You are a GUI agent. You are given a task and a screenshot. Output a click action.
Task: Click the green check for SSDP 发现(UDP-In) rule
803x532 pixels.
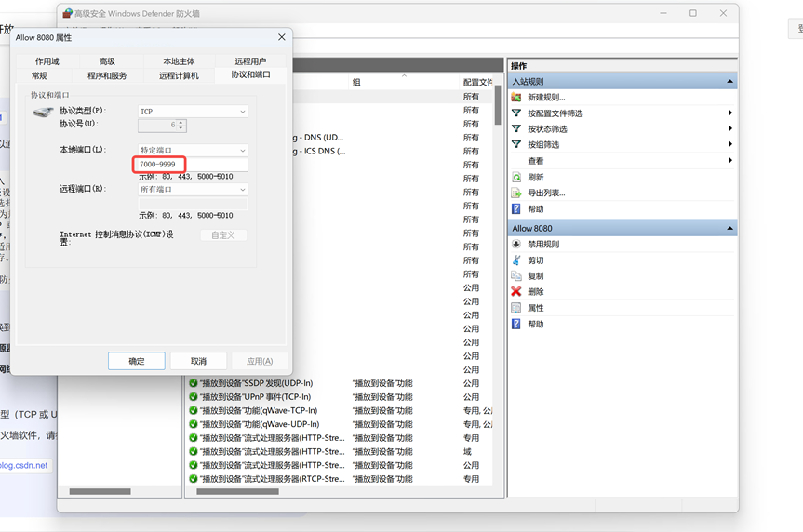pyautogui.click(x=193, y=383)
